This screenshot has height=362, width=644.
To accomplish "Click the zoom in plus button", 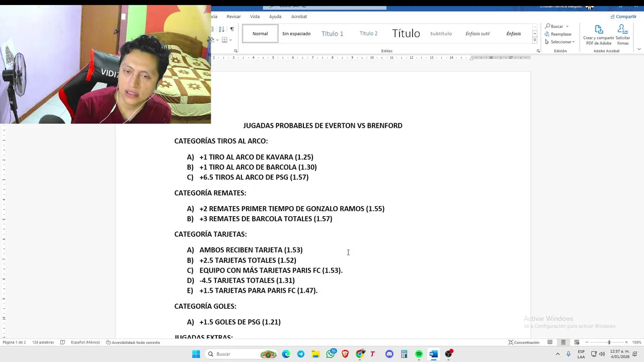I will coord(626,342).
